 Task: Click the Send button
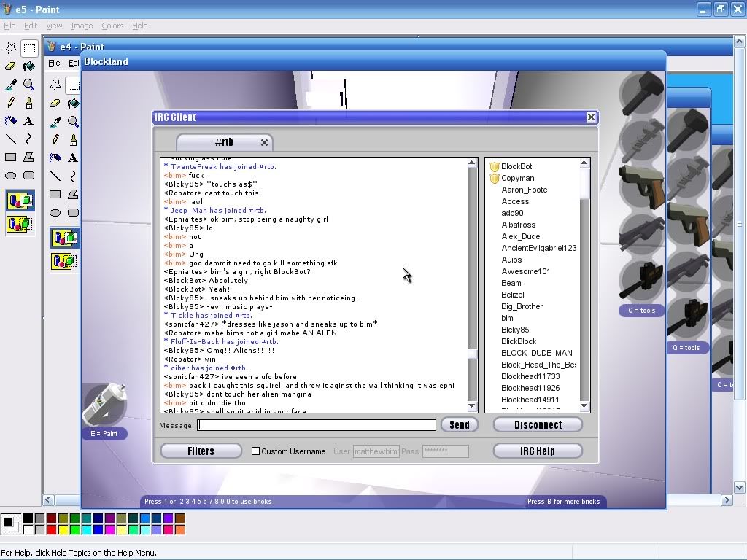point(460,425)
